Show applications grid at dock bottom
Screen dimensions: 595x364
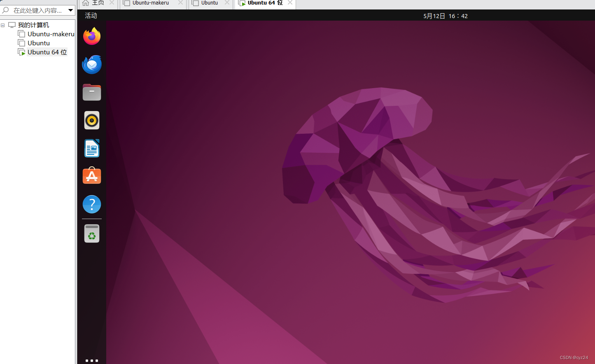92,361
